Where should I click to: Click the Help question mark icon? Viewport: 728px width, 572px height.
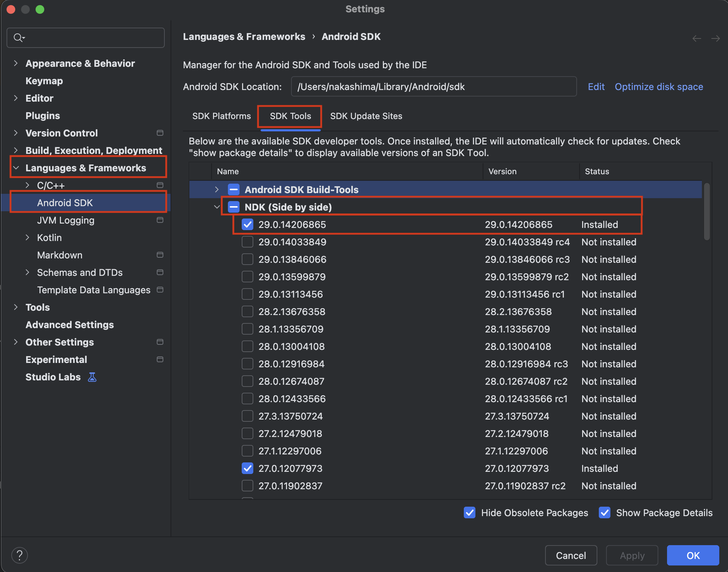[x=20, y=555]
